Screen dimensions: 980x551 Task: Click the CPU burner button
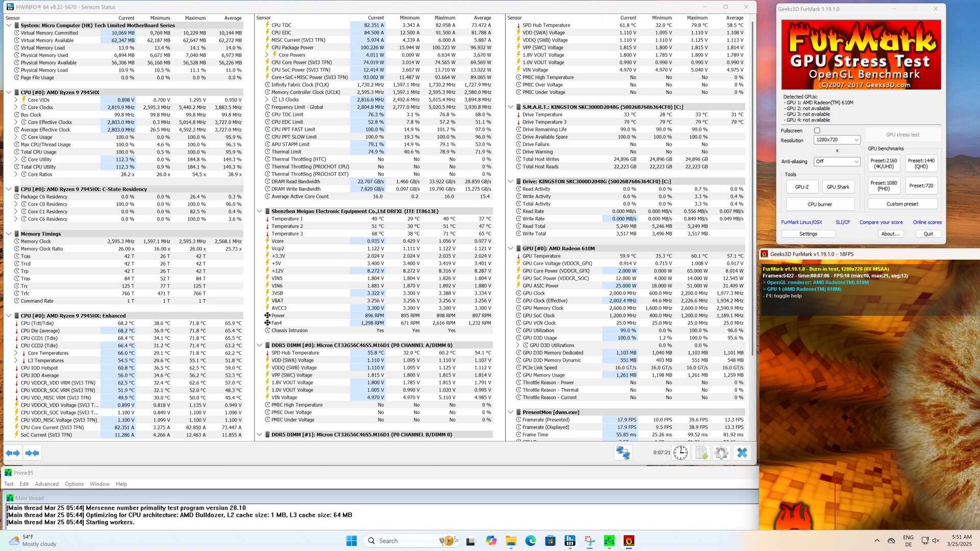[x=820, y=204]
